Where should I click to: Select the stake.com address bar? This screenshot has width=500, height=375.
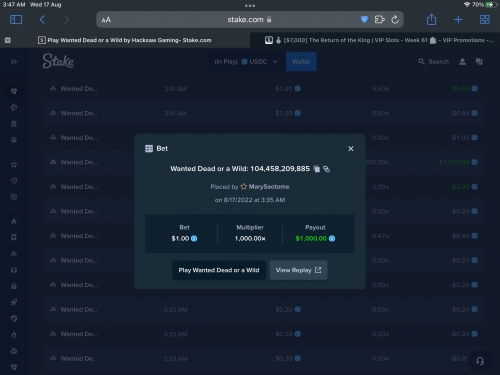[x=250, y=20]
